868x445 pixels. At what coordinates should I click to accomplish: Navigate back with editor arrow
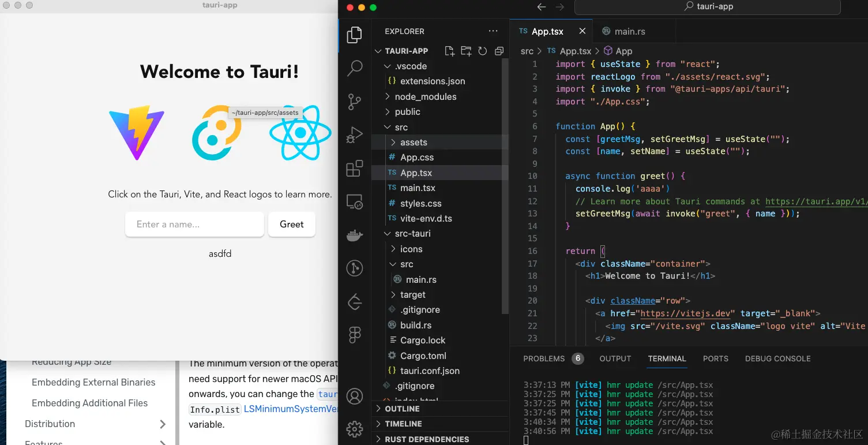tap(541, 7)
